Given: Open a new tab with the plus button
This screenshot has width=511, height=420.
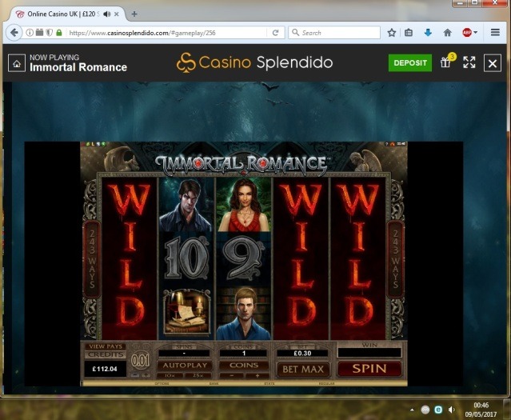Looking at the screenshot, I should pos(134,14).
